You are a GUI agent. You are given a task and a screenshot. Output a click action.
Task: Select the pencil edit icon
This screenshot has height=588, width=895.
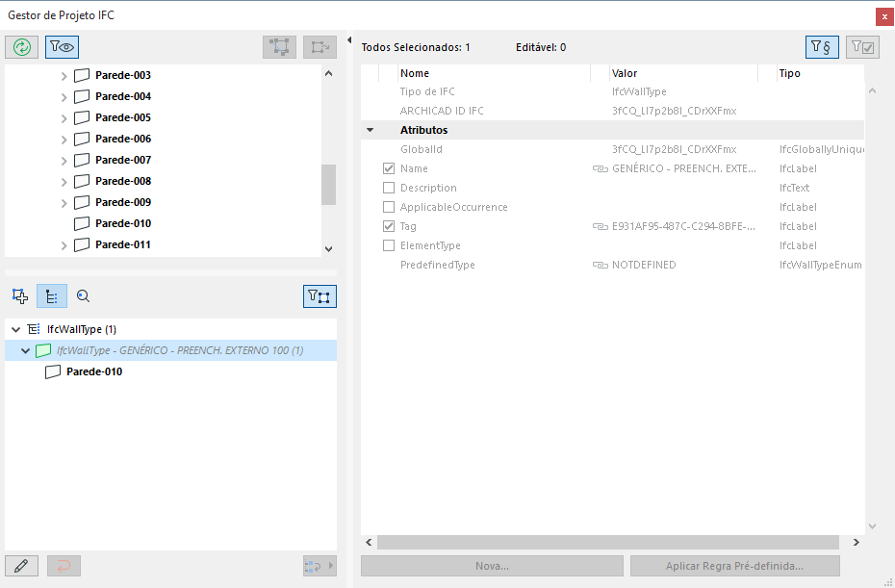tap(21, 565)
